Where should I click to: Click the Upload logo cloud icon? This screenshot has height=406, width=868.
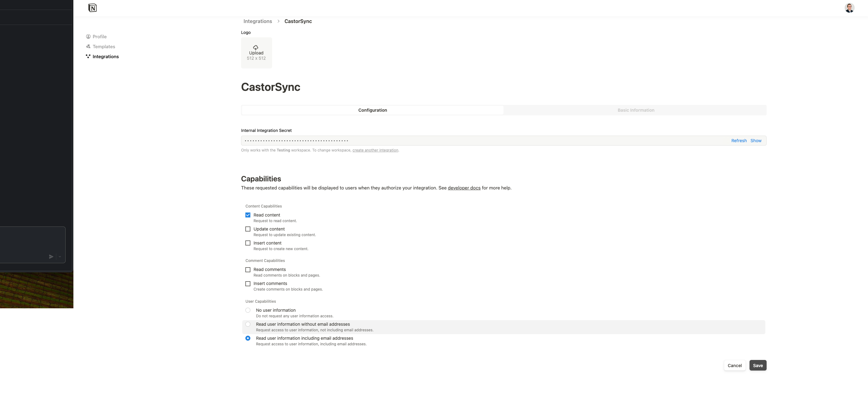pyautogui.click(x=256, y=48)
